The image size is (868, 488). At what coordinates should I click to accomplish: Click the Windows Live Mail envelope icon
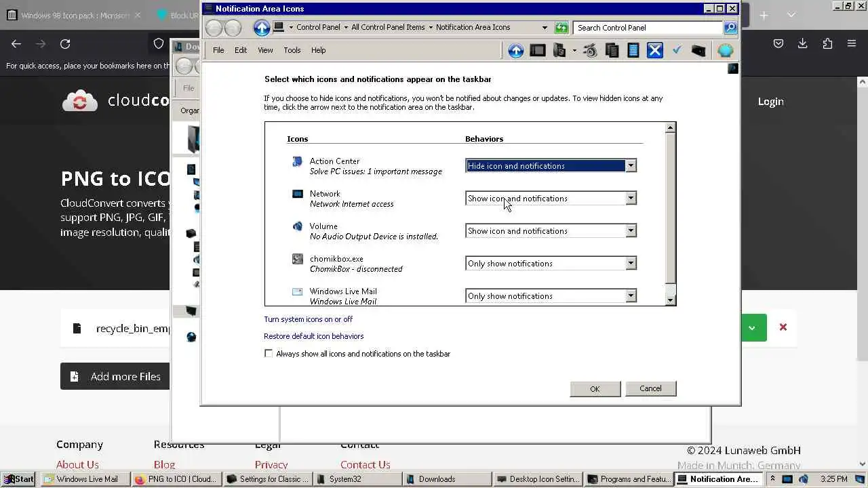(297, 291)
